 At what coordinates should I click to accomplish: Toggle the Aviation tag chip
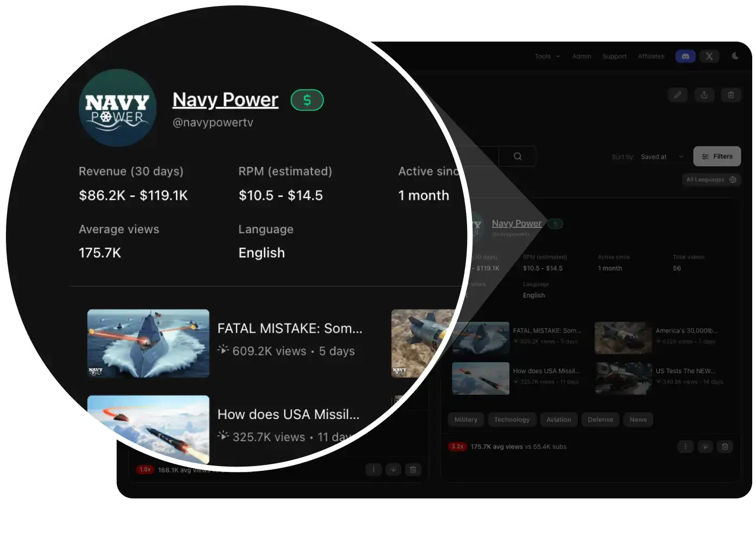558,420
